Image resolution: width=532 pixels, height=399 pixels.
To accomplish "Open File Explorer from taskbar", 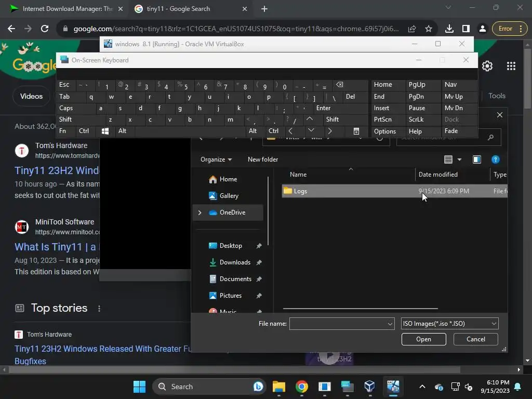I will 278,387.
